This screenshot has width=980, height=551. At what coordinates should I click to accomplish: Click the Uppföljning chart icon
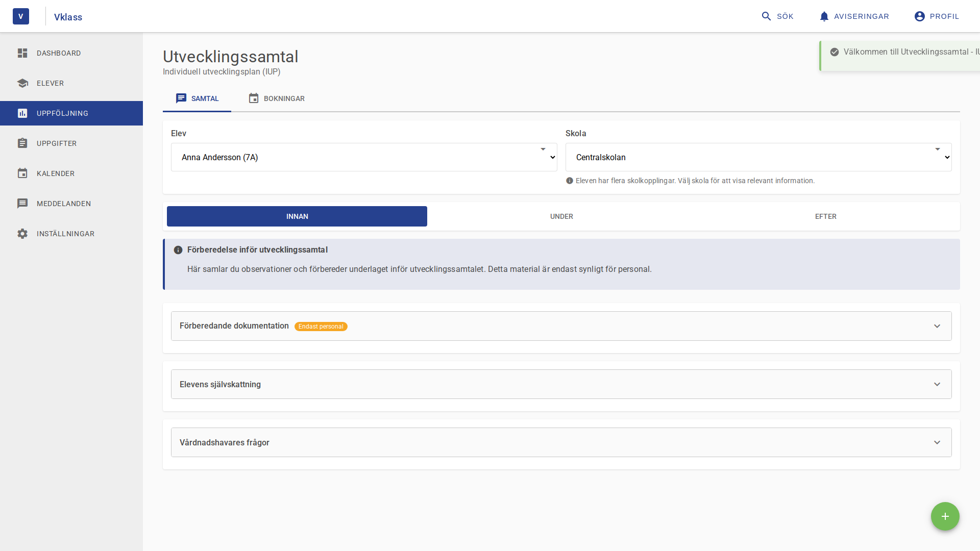pyautogui.click(x=22, y=113)
